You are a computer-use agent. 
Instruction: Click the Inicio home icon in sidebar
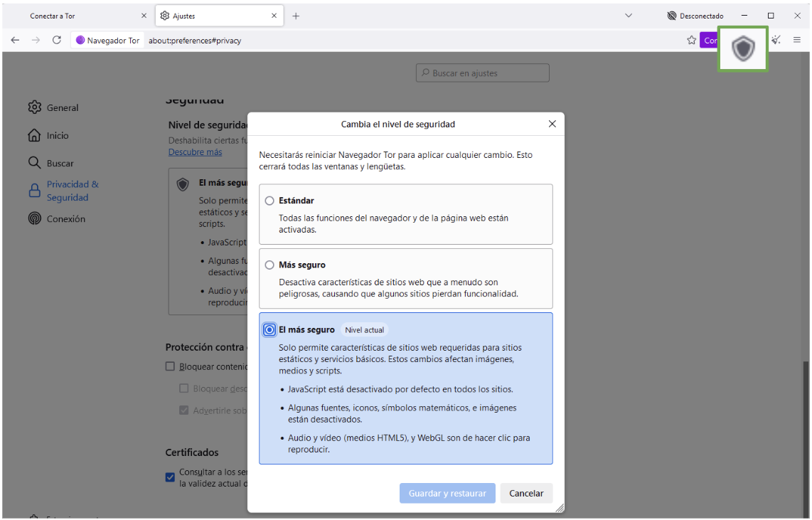pos(35,135)
